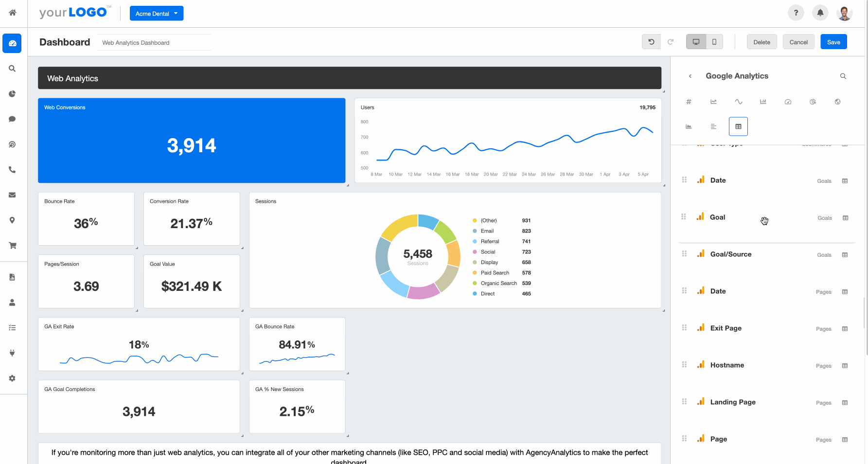The image size is (868, 464).
Task: Select the gauge widget type icon
Action: point(788,102)
